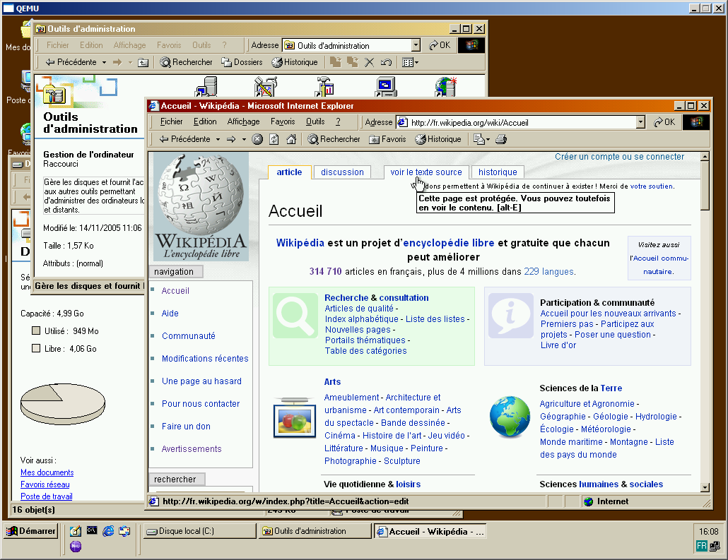Open the Rechercher search pane in Internet Explorer
Image resolution: width=728 pixels, height=560 pixels.
334,139
